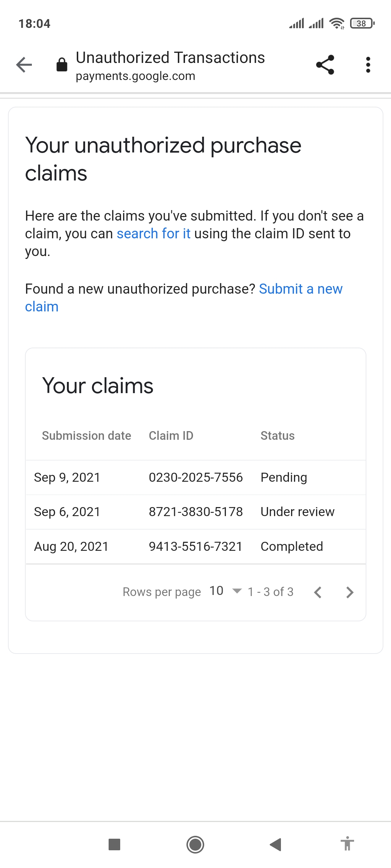Tap the completed claim 9413-5516-7321
The width and height of the screenshot is (391, 868).
(x=195, y=546)
